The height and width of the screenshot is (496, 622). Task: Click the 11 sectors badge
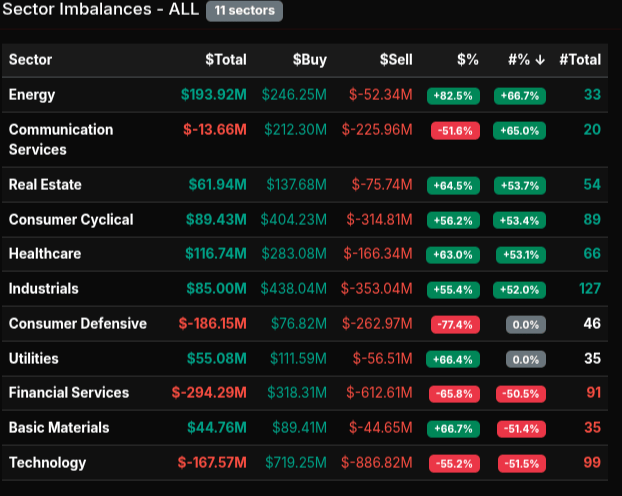pyautogui.click(x=244, y=11)
